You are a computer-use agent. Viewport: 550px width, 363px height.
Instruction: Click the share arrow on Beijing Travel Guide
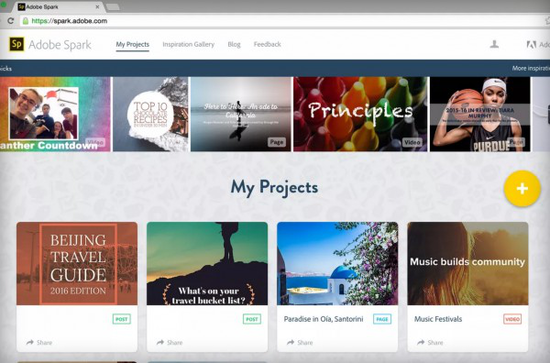[x=30, y=342]
